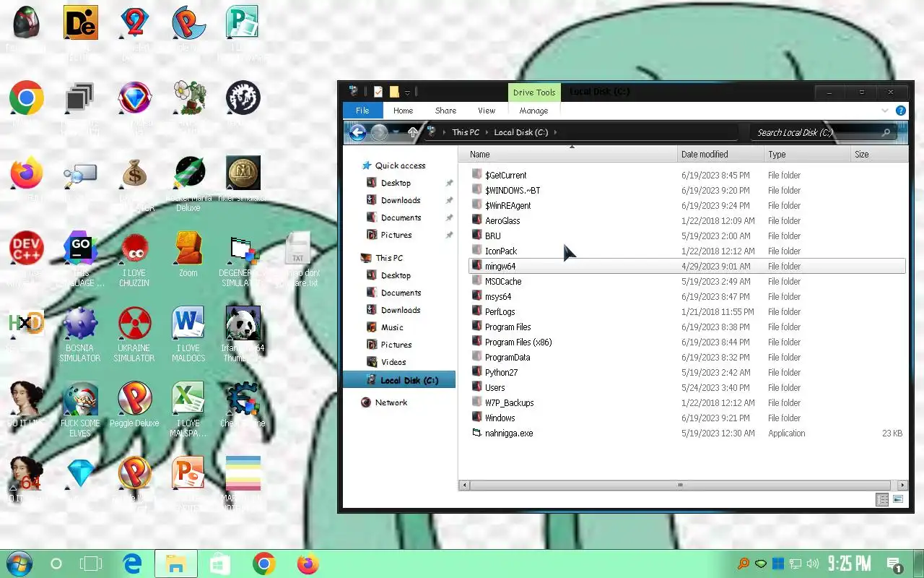This screenshot has height=578, width=924.
Task: Select the Program Files (x86) folder
Action: 518,342
